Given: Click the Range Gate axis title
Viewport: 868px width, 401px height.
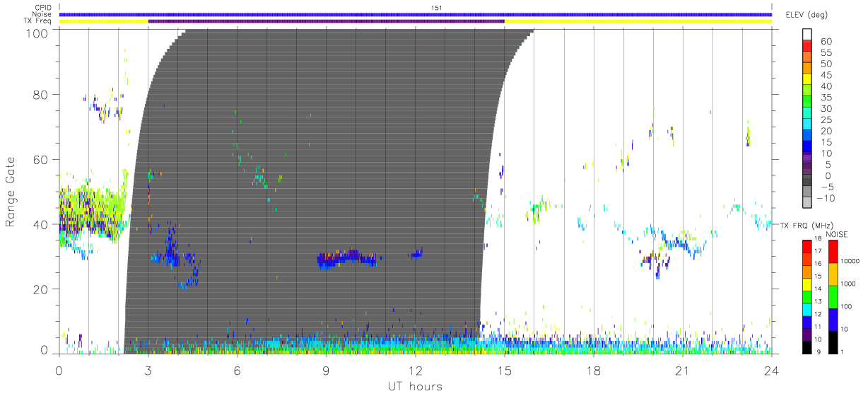Looking at the screenshot, I should (11, 191).
